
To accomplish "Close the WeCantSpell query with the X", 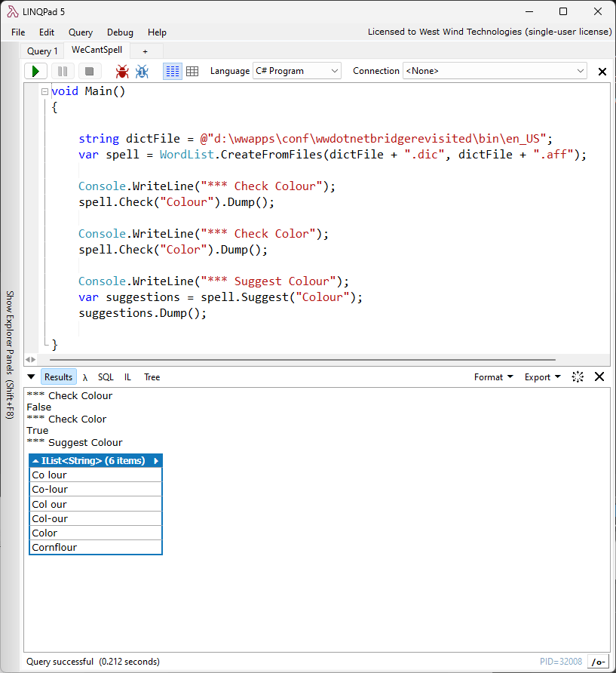I will click(602, 72).
